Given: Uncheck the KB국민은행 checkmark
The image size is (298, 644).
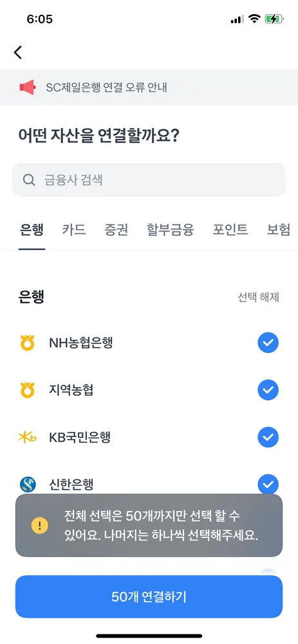Looking at the screenshot, I should coord(268,438).
